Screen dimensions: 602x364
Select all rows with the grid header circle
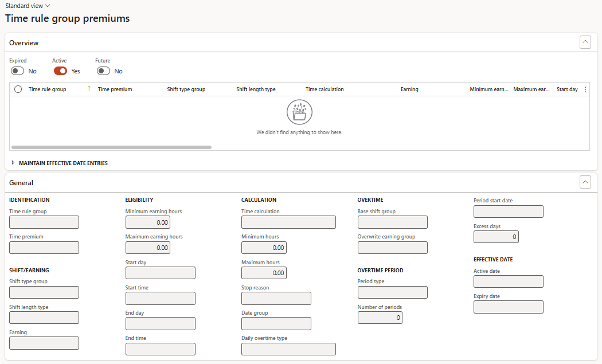click(18, 89)
